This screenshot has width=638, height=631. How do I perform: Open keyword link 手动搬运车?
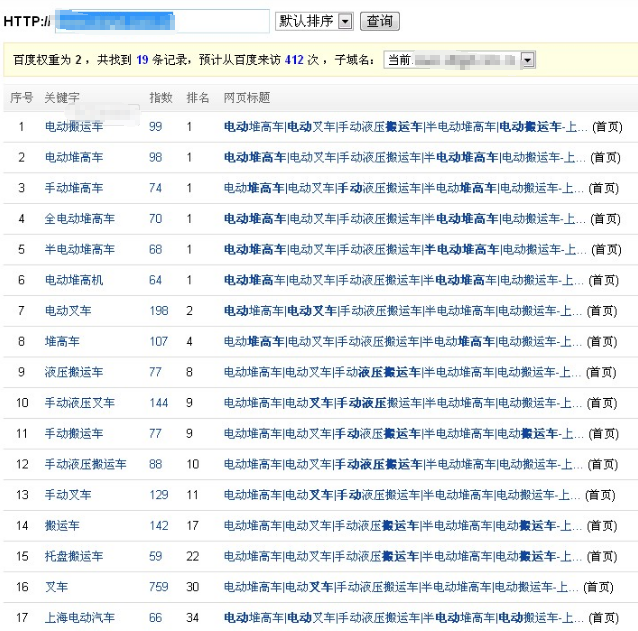(74, 433)
